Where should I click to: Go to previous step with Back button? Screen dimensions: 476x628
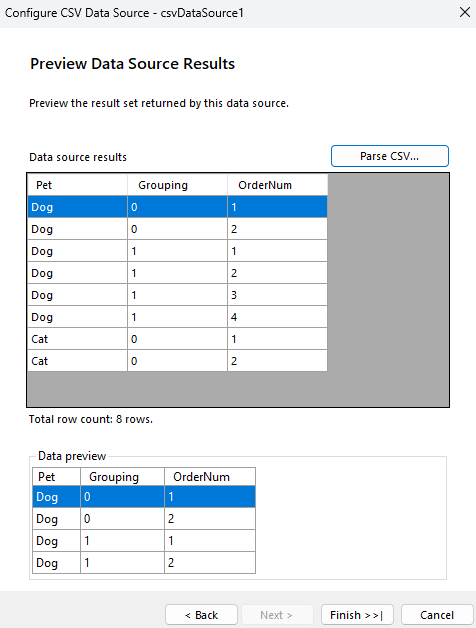click(x=202, y=615)
